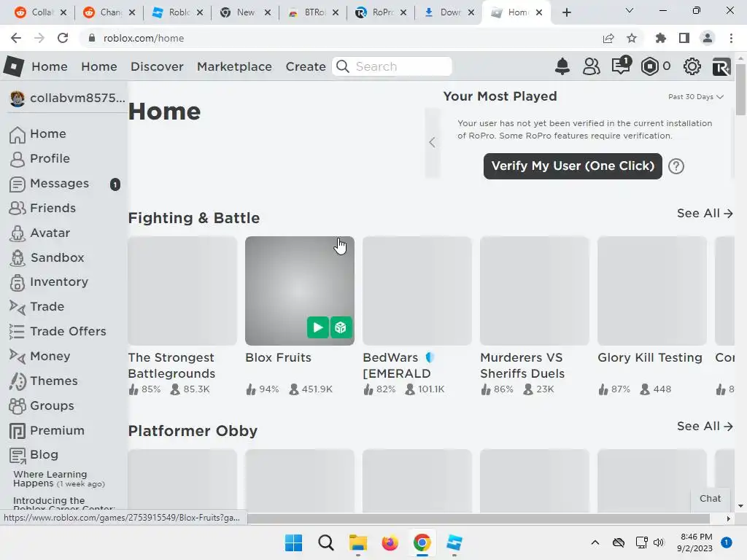747x560 pixels.
Task: Collapse Most Played panel with left chevron
Action: click(432, 142)
